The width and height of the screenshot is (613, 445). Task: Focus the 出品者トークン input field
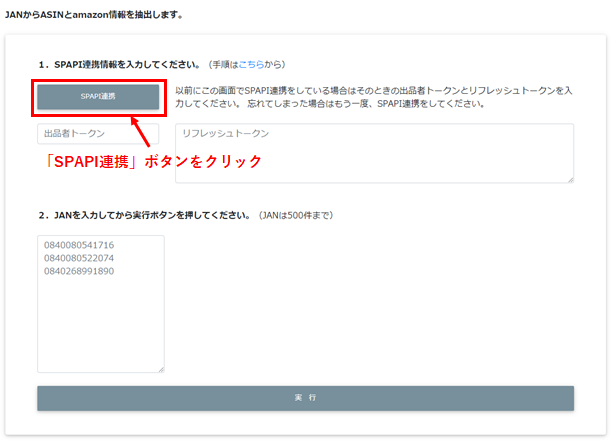(x=98, y=133)
